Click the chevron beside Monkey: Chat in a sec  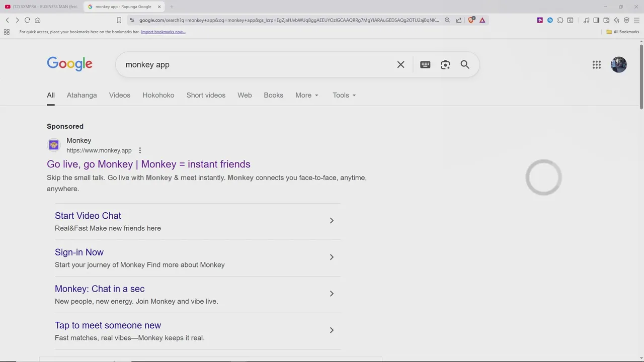coord(332,294)
